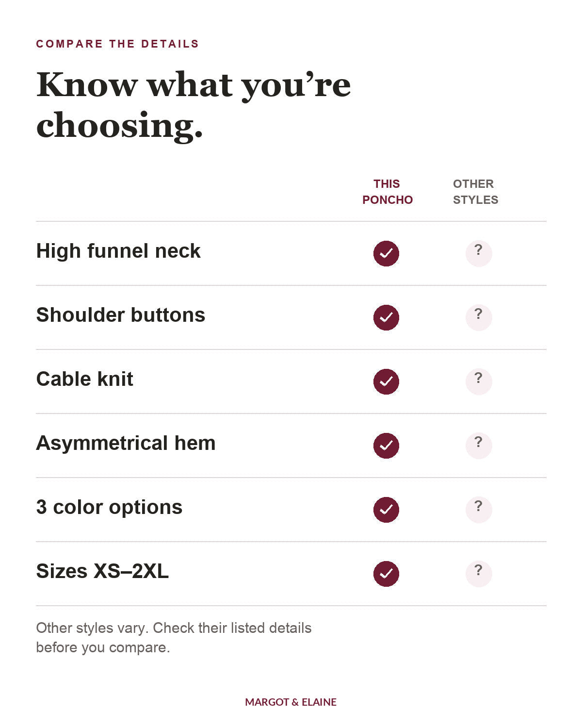The width and height of the screenshot is (582, 728).
Task: Select the OTHER STYLES column header
Action: click(x=475, y=192)
